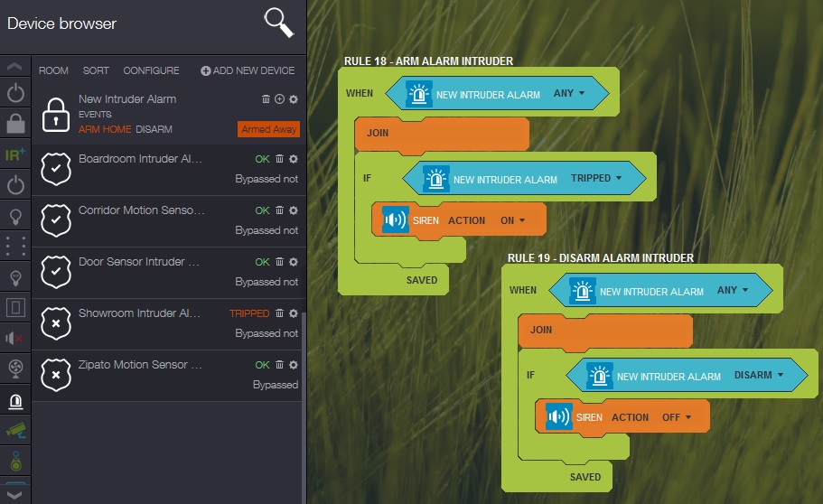Toggle the Zipato Motion Sensor shield icon
This screenshot has width=823, height=504.
[x=56, y=375]
